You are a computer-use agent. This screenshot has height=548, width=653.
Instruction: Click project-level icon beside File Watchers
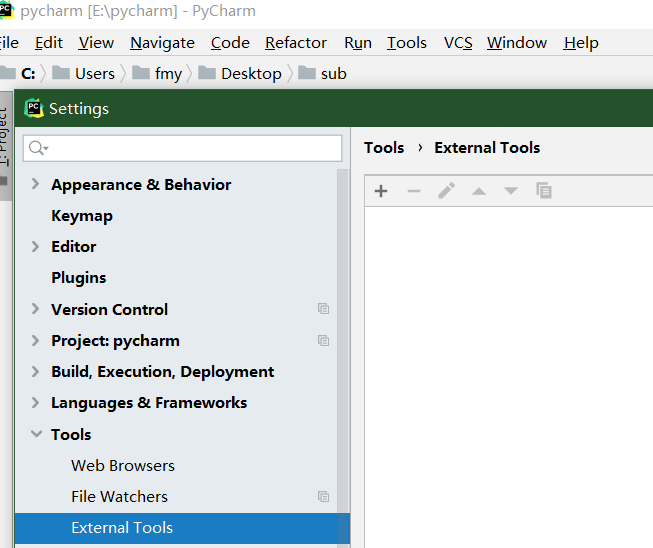pos(324,496)
